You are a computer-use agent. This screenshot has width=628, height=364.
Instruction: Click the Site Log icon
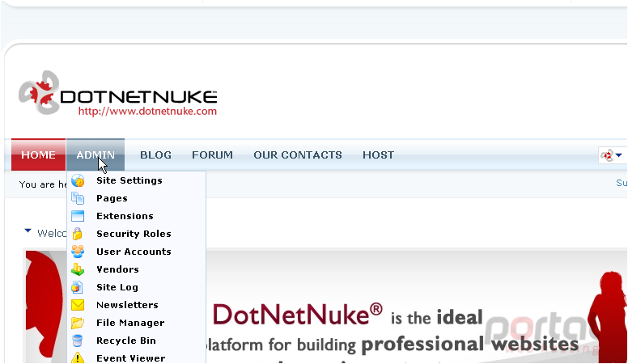pyautogui.click(x=77, y=287)
